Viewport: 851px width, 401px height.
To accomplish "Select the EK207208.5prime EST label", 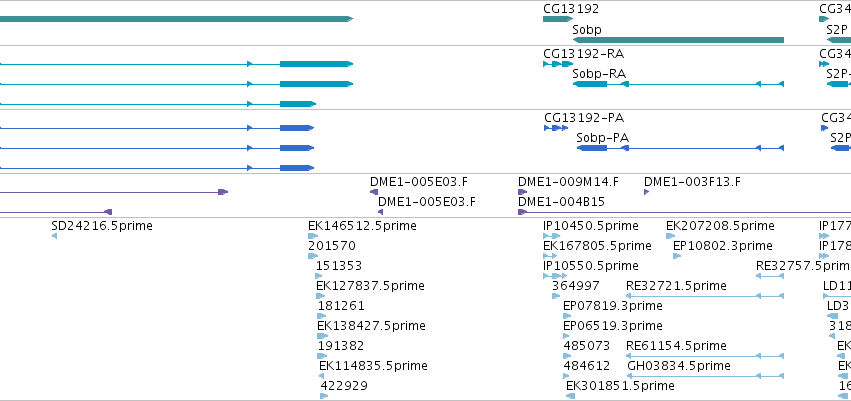I will pyautogui.click(x=720, y=226).
